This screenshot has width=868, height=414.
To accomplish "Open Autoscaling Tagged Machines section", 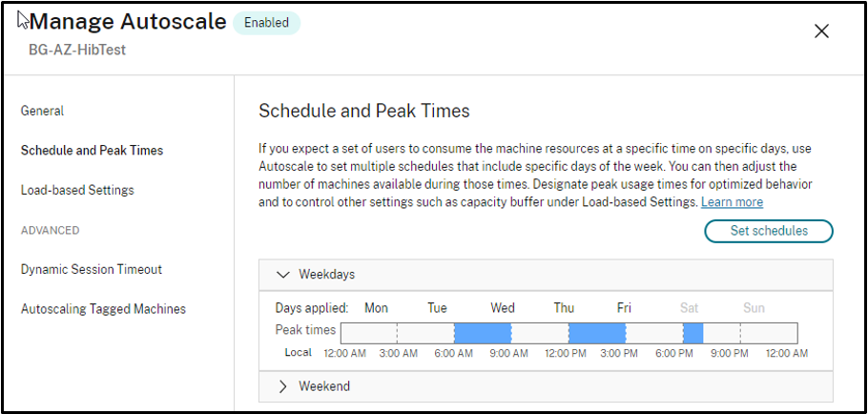I will coord(103,309).
